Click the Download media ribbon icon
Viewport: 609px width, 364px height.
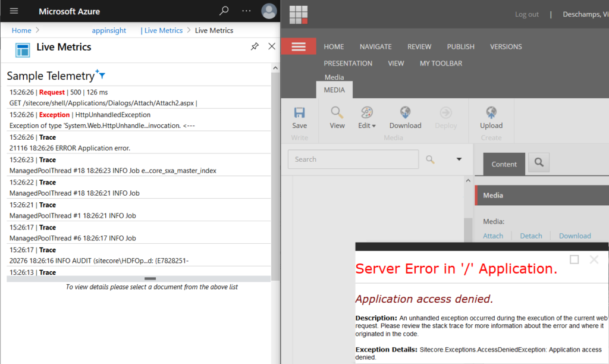405,112
